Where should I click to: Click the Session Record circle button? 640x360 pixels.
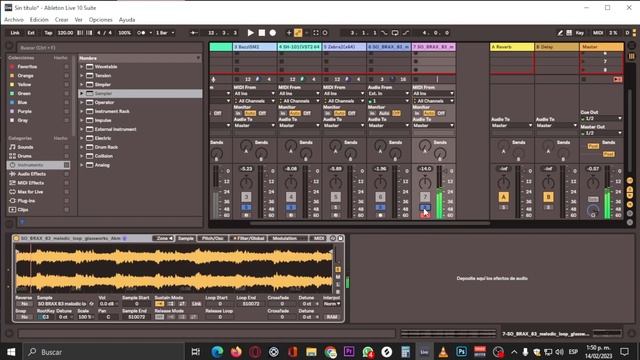[325, 33]
